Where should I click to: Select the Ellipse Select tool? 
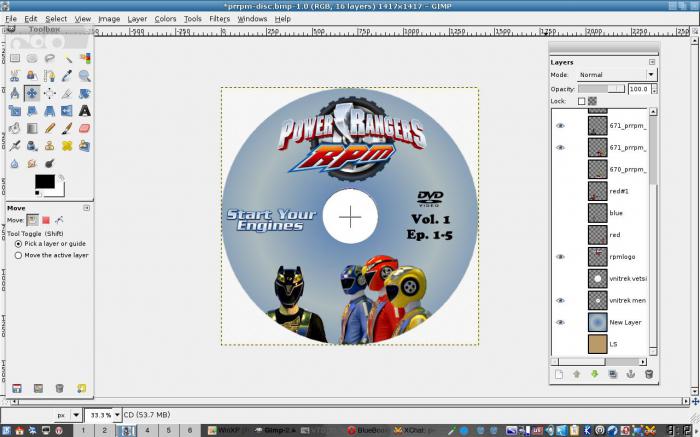(32, 58)
